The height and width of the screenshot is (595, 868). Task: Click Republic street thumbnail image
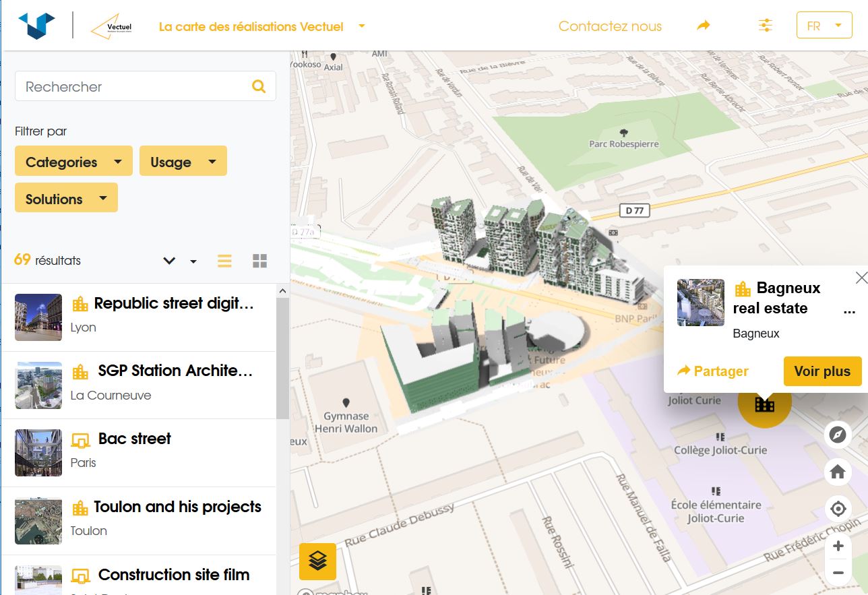coord(38,317)
